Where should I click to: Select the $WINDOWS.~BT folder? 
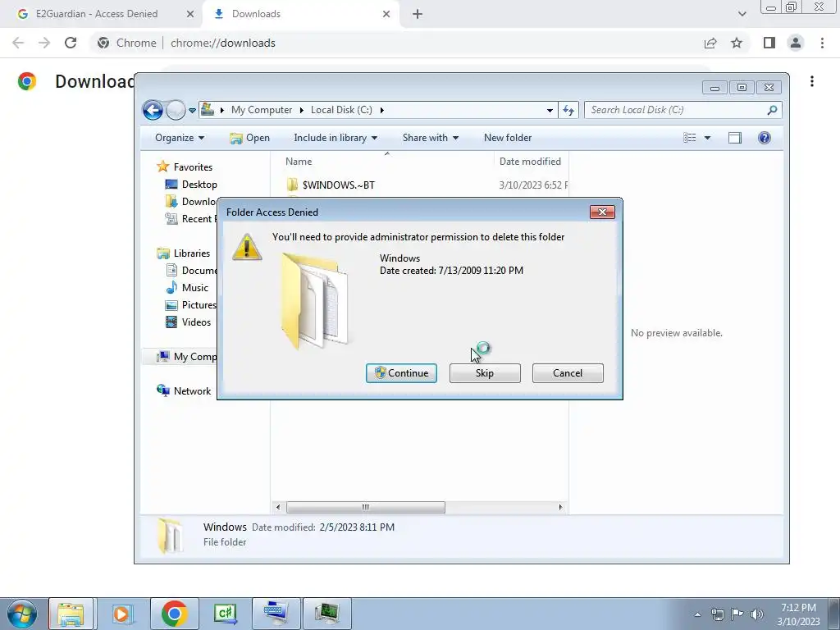click(x=339, y=185)
